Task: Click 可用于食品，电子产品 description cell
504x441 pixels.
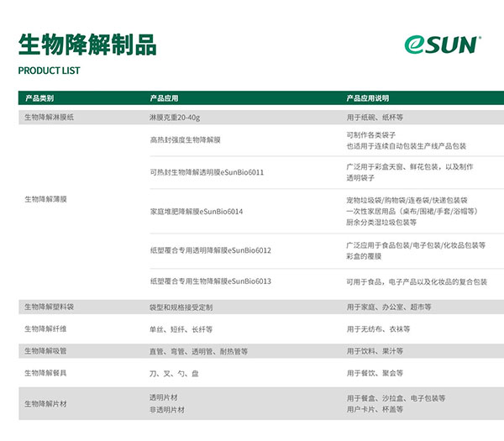Action: [x=417, y=282]
